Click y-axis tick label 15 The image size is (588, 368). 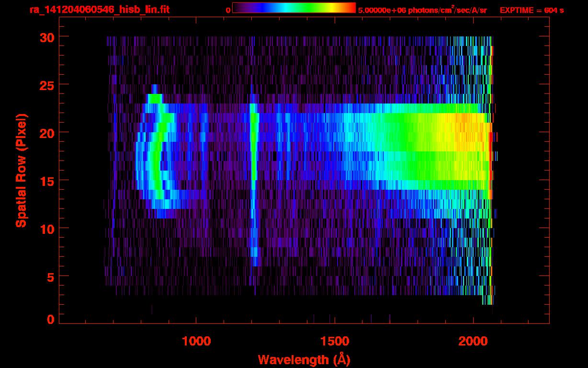(46, 181)
